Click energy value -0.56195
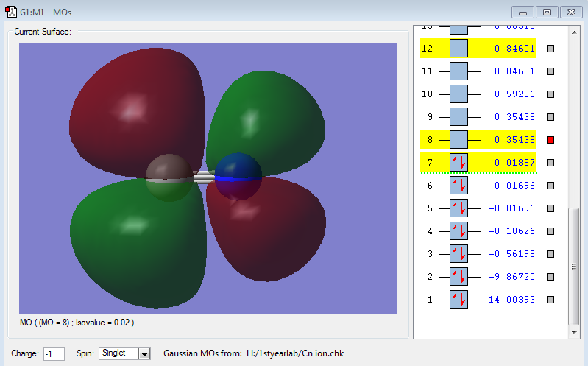The height and width of the screenshot is (366, 588). click(511, 254)
